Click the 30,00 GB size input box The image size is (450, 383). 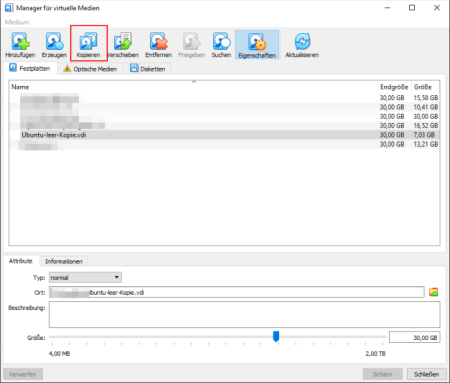[414, 337]
